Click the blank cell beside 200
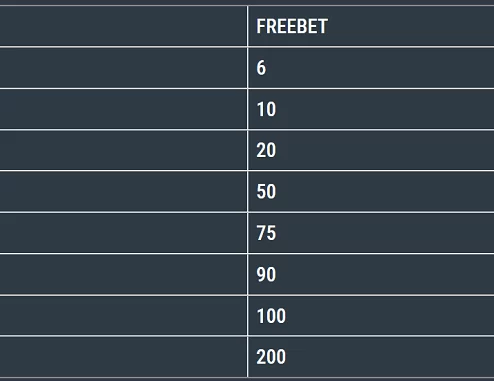The height and width of the screenshot is (381, 494). (x=123, y=357)
